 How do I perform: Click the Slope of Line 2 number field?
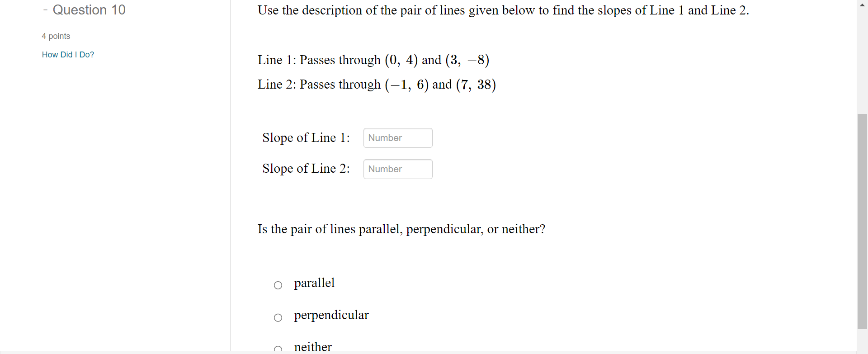coord(397,169)
